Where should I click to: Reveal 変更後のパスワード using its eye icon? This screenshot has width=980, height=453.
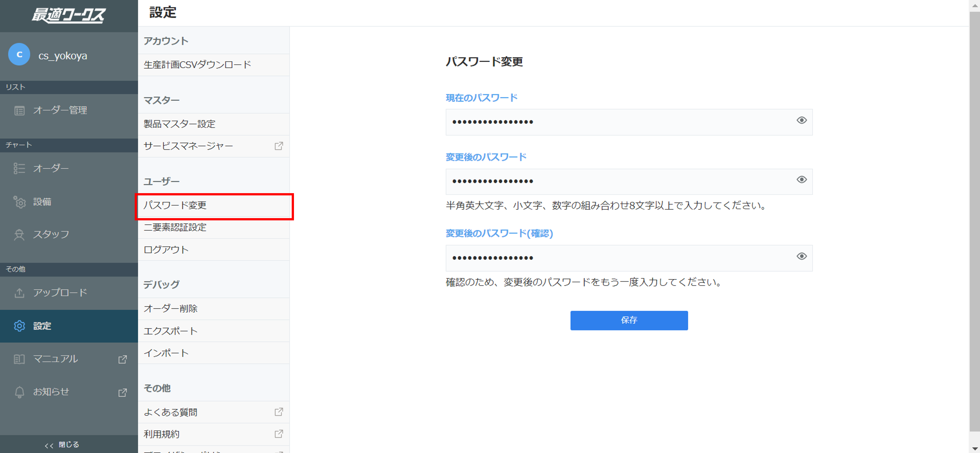(x=801, y=180)
